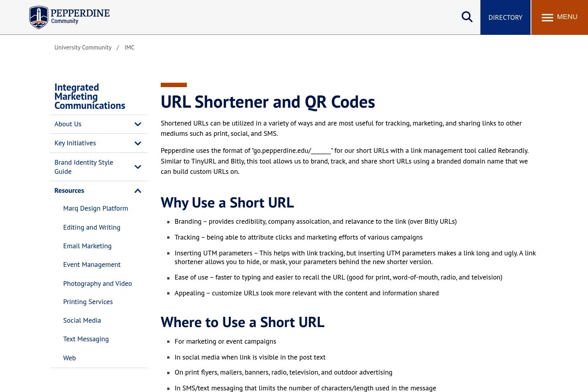
Task: Open the About Us menu item
Action: [68, 124]
